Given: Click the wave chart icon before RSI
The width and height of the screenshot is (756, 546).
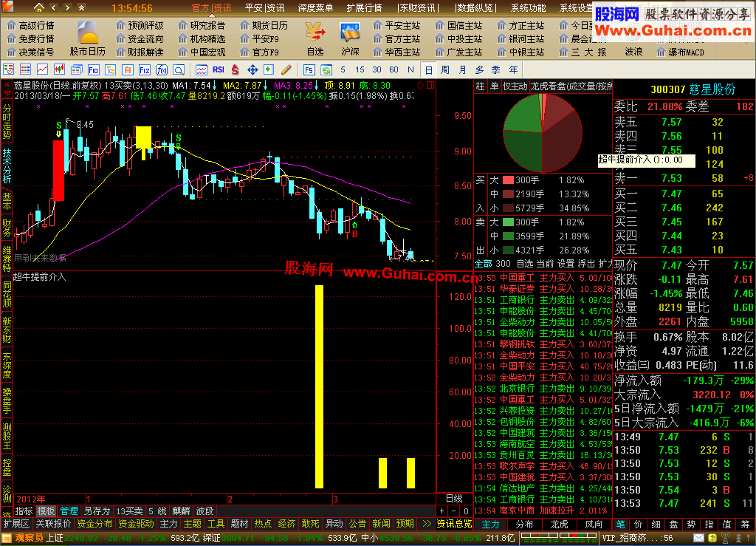Looking at the screenshot, I should coord(202,70).
